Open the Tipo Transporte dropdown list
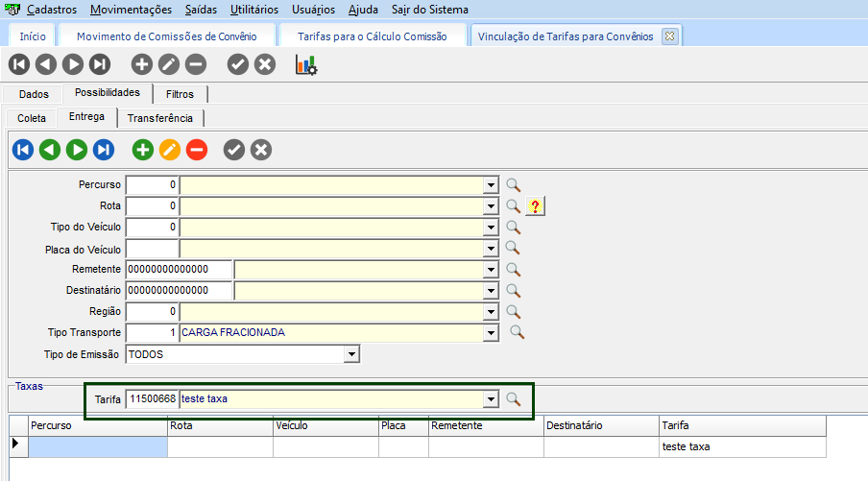Viewport: 868px width, 481px height. (492, 333)
